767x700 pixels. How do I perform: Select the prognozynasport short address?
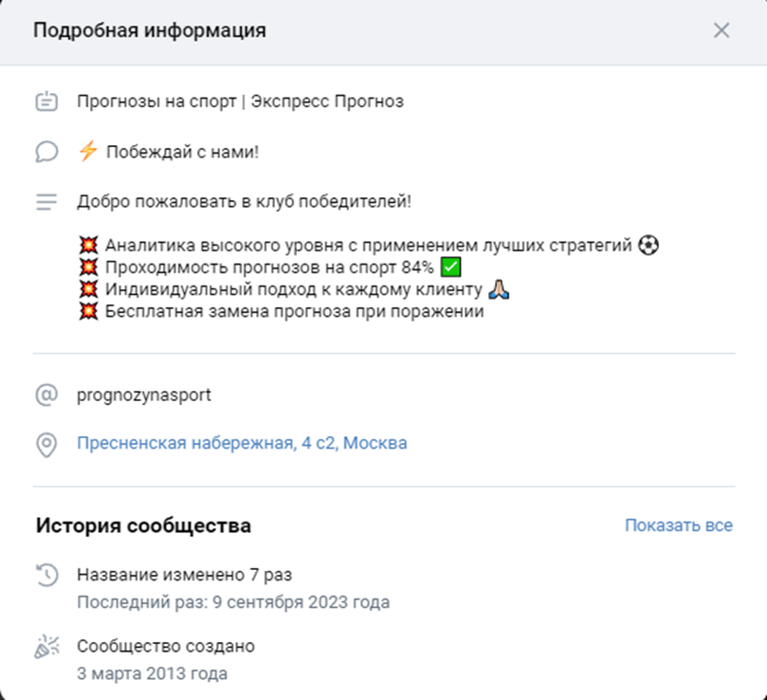click(x=143, y=396)
